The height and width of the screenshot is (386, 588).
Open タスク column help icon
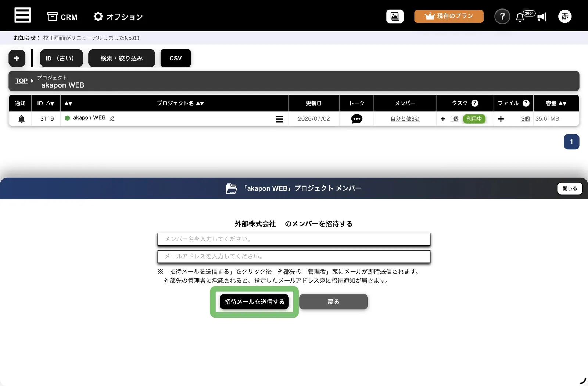475,103
